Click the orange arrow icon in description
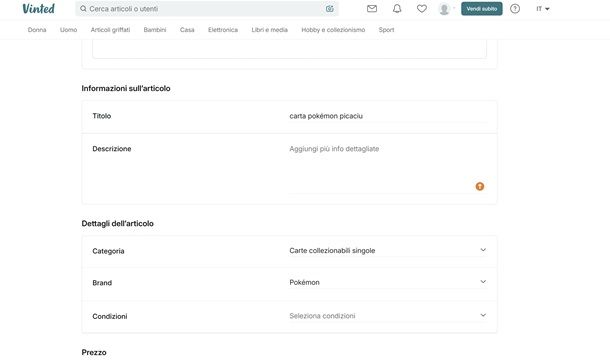Image resolution: width=610 pixels, height=362 pixels. (x=480, y=187)
